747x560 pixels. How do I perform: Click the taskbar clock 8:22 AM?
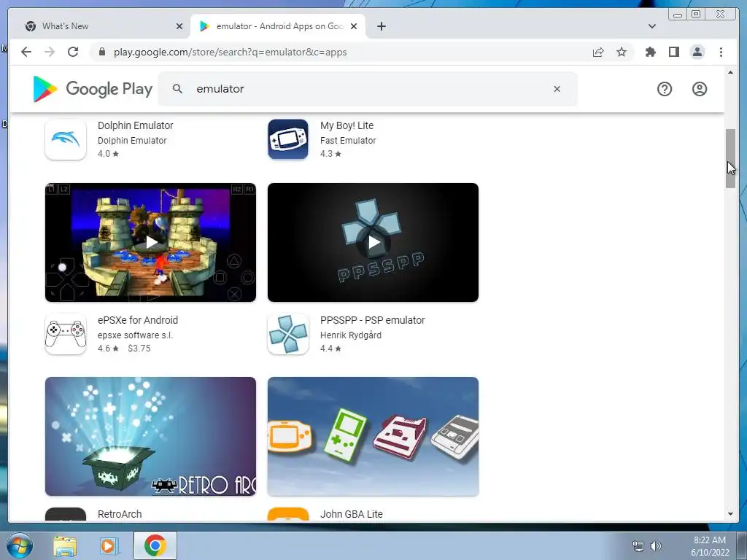coord(710,540)
